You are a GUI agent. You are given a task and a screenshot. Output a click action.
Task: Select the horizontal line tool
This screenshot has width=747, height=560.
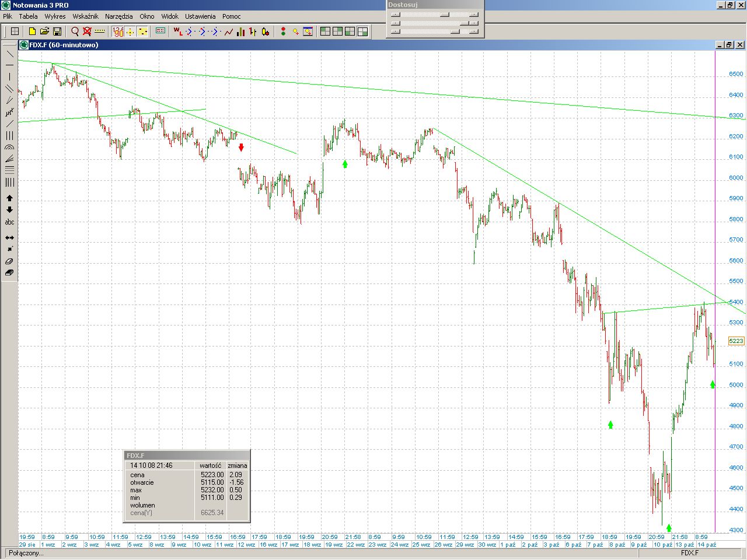pyautogui.click(x=9, y=65)
